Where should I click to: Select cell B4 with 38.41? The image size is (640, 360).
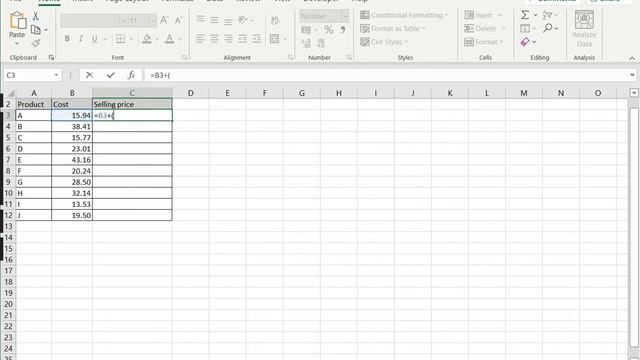click(x=72, y=127)
